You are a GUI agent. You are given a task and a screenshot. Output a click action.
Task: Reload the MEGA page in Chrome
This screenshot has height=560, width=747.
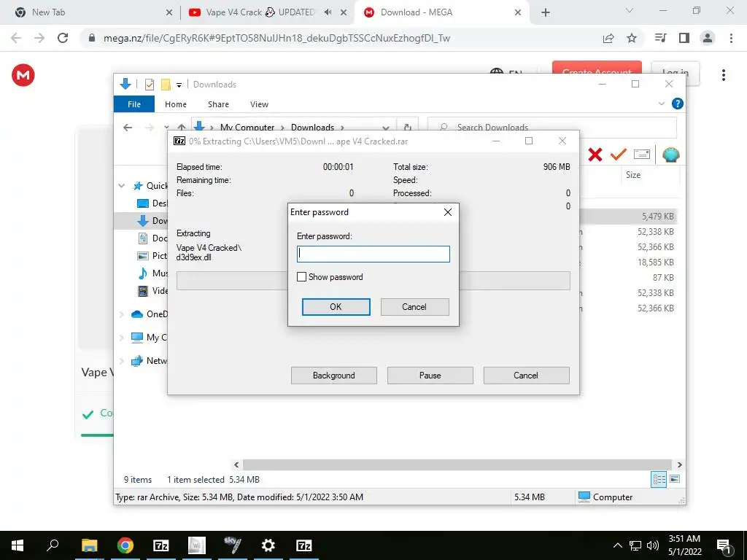63,38
